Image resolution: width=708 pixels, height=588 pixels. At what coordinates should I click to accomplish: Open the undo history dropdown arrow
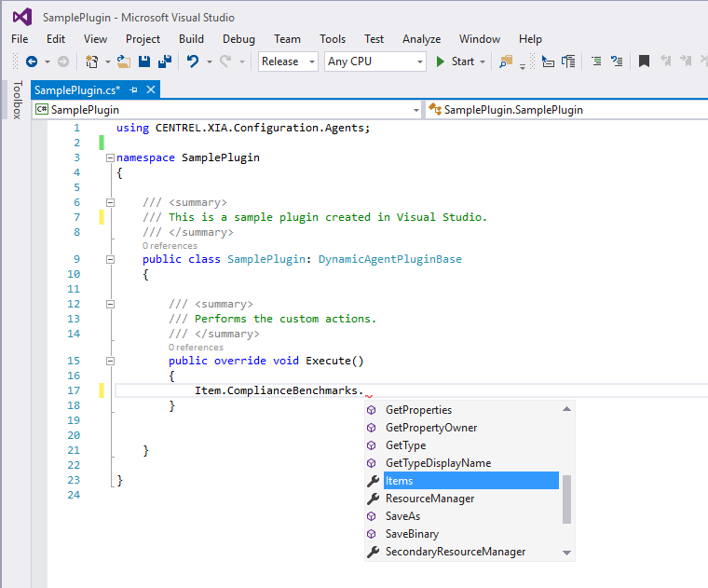tap(210, 62)
